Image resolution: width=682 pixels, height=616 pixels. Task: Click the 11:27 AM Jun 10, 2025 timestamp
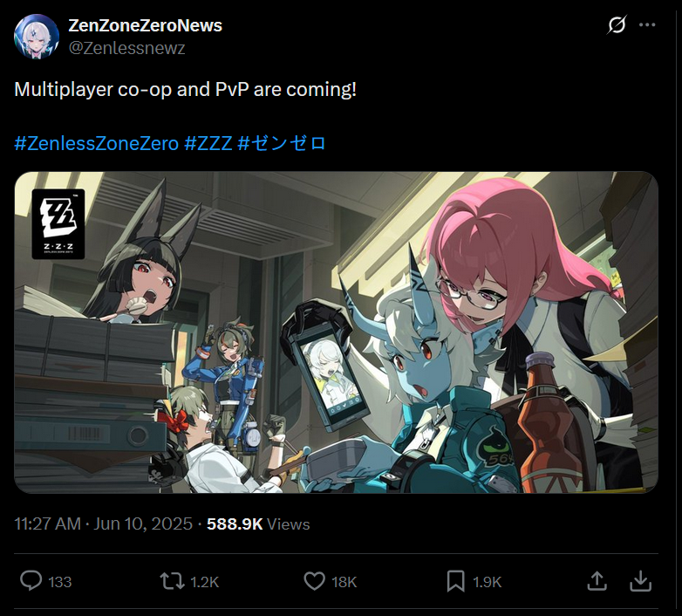(x=104, y=524)
